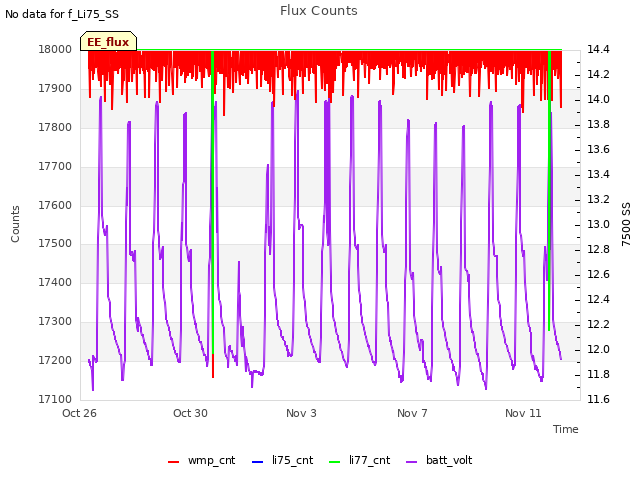
Task: Toggle the batt_volt legend entry
Action: pos(439,460)
